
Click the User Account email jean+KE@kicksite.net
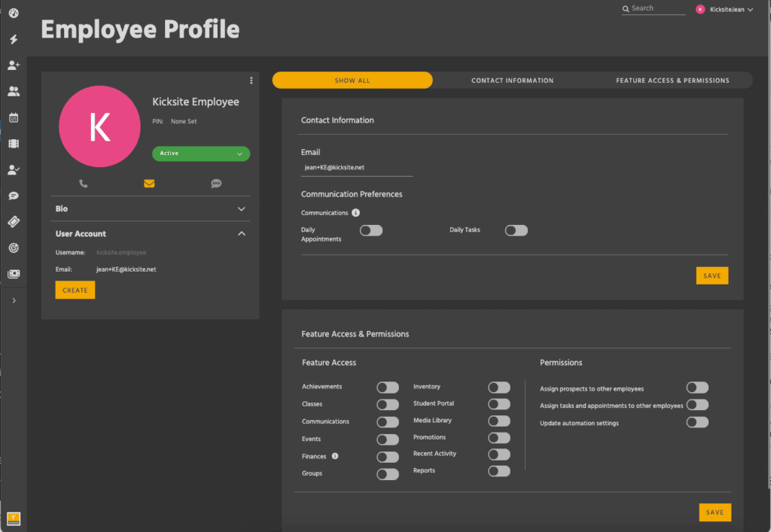(126, 269)
